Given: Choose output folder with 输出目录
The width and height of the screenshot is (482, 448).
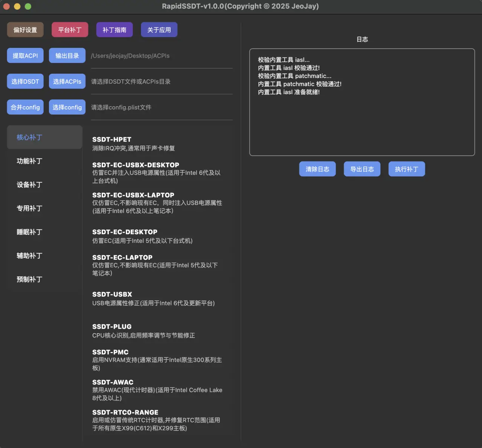Looking at the screenshot, I should [67, 56].
